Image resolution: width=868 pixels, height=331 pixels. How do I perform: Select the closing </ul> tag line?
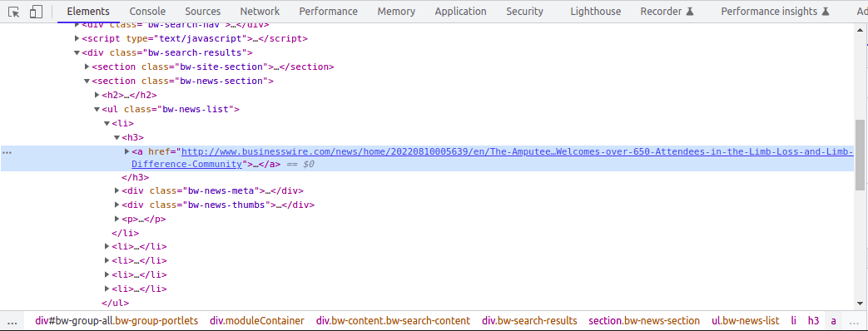coord(115,303)
